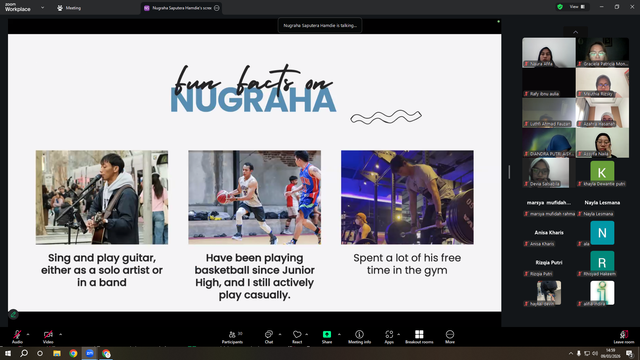Viewport: 640px width, 360px height.
Task: Open Cortana circle icon in taskbar
Action: [40, 353]
